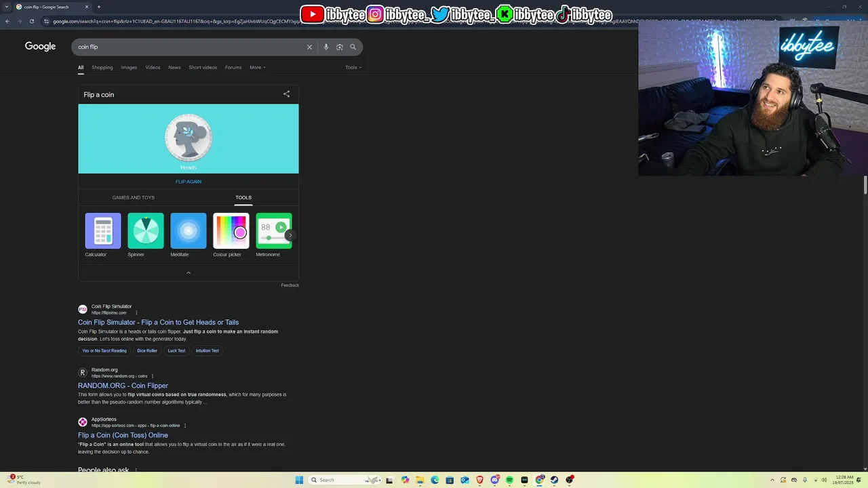
Task: Go to the Google homepage via the logo
Action: tap(40, 46)
